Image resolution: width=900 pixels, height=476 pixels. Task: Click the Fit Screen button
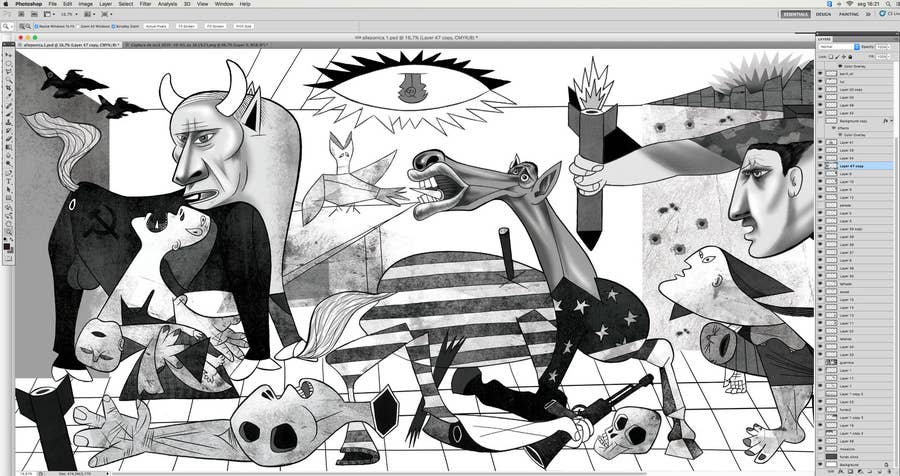187,26
